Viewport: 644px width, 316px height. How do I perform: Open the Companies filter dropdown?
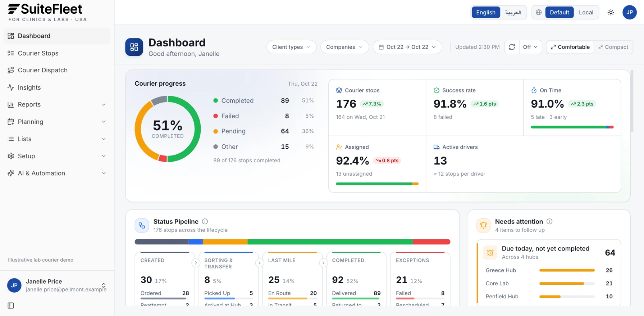pos(344,47)
